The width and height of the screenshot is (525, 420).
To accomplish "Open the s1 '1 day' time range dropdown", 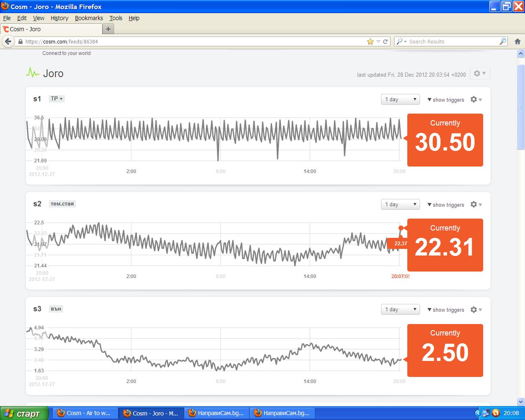I will click(400, 99).
